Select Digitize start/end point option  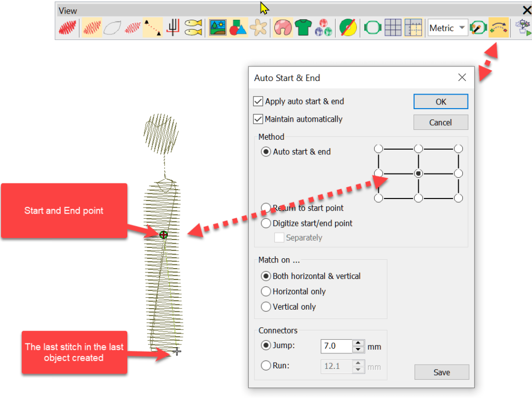point(266,223)
